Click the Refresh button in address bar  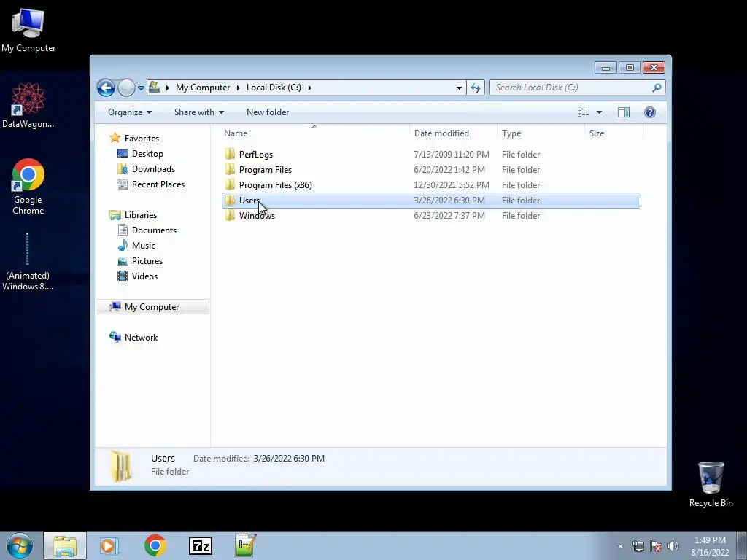(x=476, y=87)
